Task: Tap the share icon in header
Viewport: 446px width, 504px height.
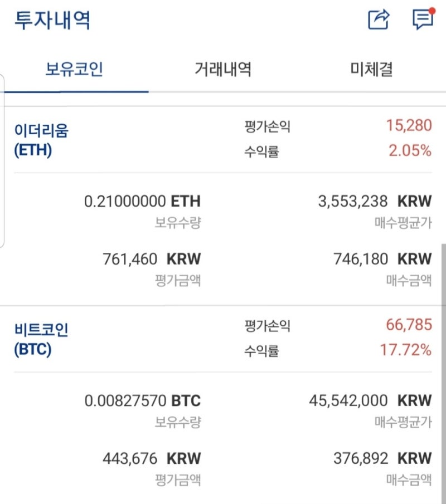Action: coord(379,19)
